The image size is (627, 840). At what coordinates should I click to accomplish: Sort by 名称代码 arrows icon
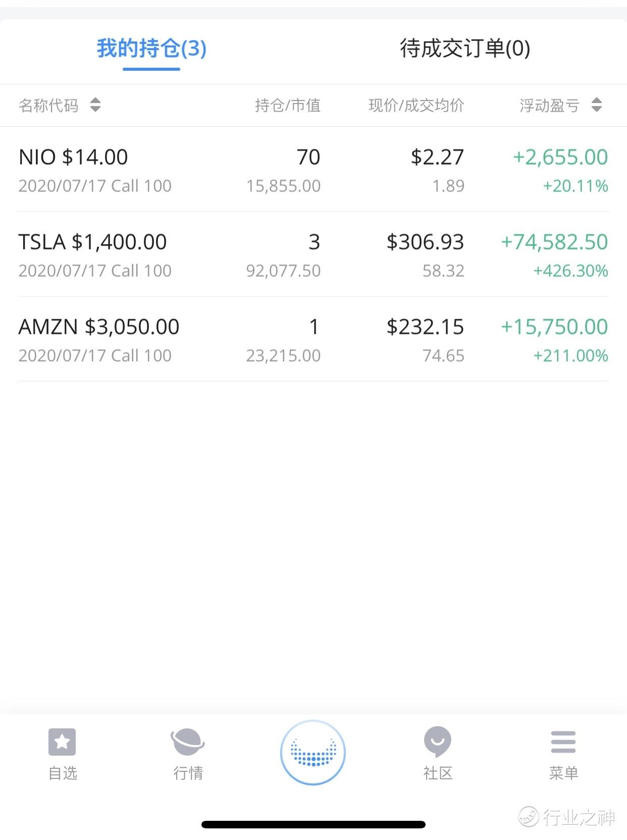(95, 105)
